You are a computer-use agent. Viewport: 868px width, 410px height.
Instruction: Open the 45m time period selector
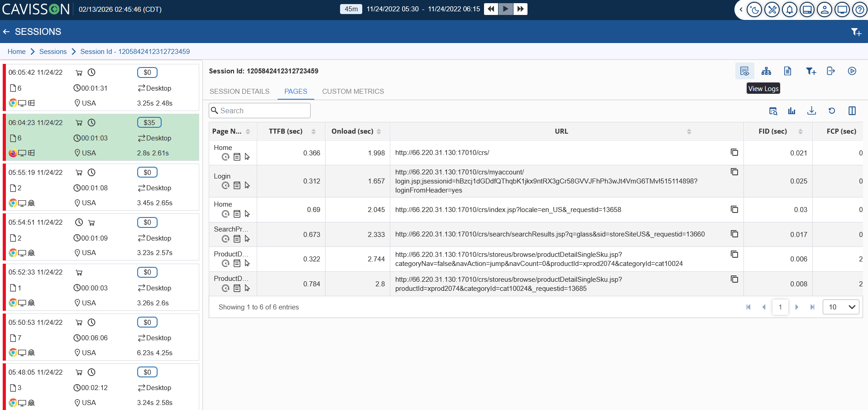tap(351, 9)
